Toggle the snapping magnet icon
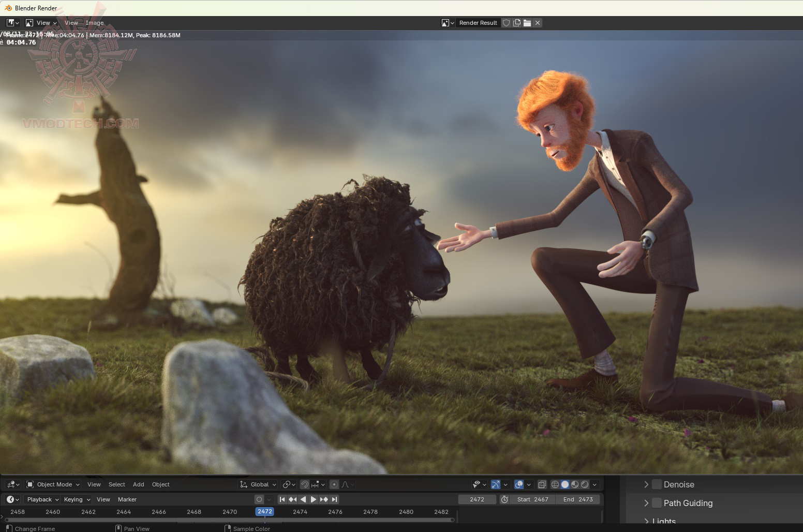The width and height of the screenshot is (803, 532). click(305, 484)
